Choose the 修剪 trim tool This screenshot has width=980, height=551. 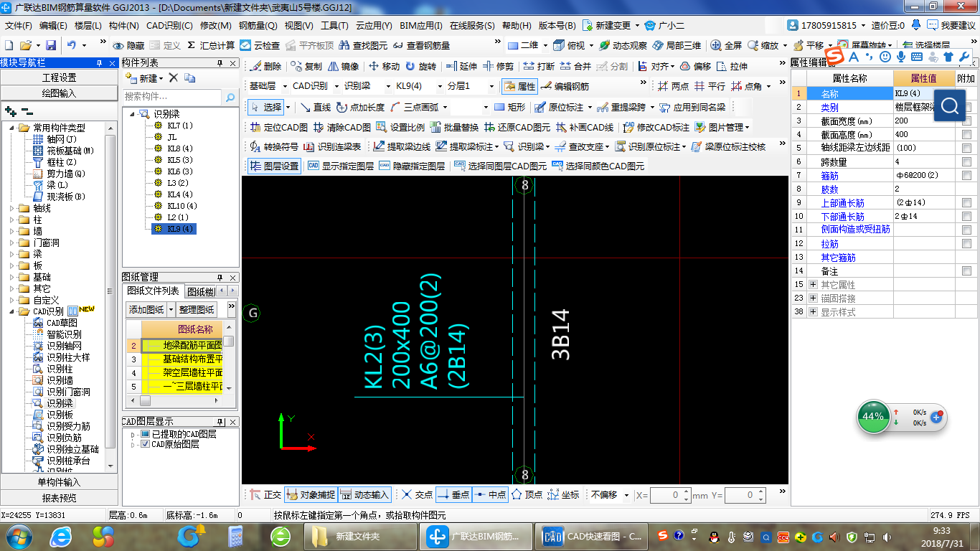[x=498, y=67]
